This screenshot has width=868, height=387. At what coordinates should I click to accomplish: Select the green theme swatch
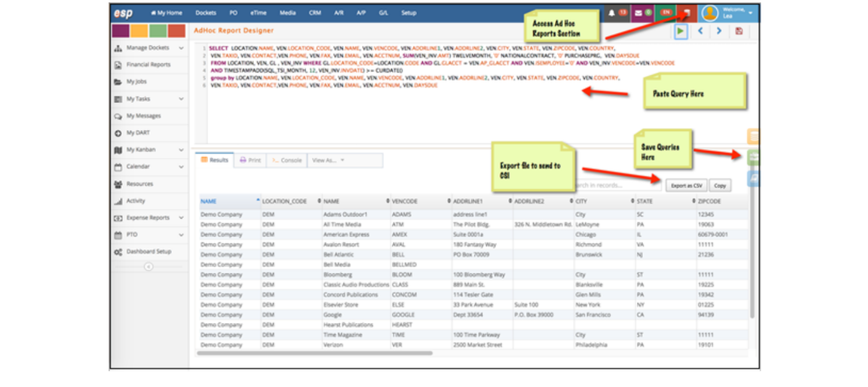158,31
